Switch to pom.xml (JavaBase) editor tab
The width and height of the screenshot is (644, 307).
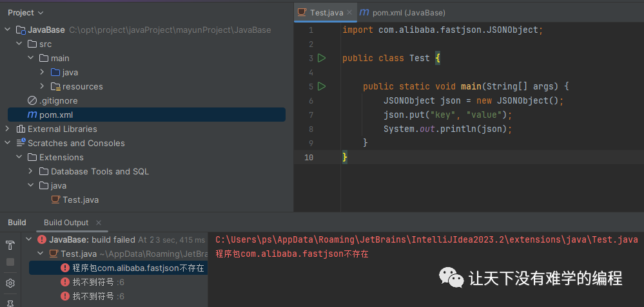pyautogui.click(x=403, y=12)
